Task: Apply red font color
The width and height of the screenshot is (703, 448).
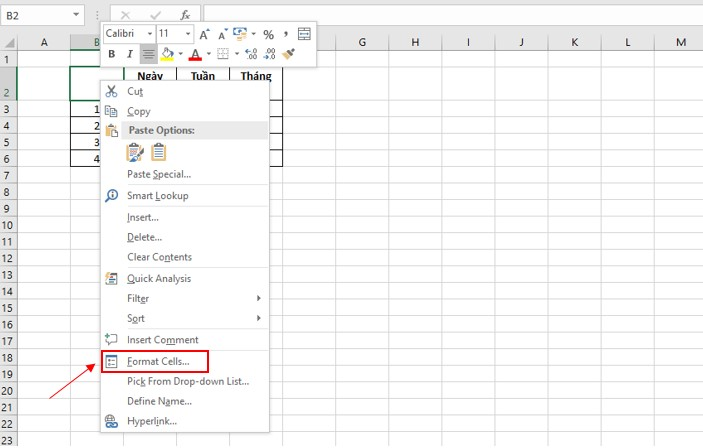Action: [195, 54]
